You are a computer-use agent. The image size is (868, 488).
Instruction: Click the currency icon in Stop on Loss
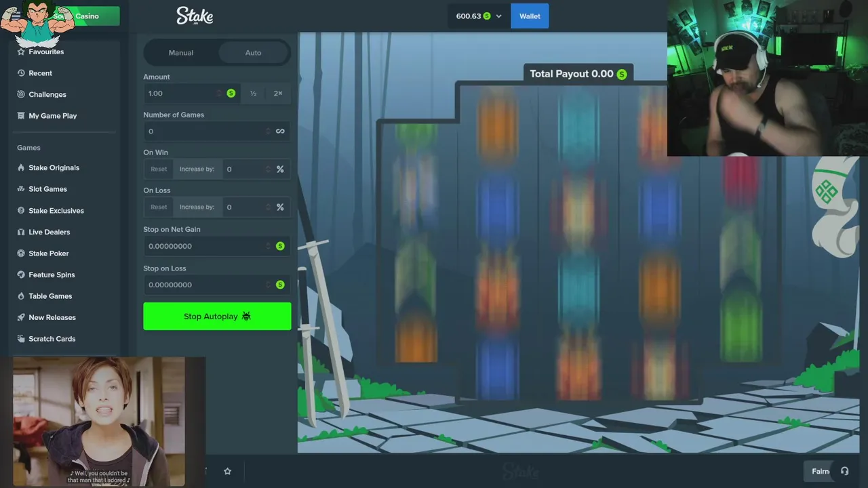280,285
